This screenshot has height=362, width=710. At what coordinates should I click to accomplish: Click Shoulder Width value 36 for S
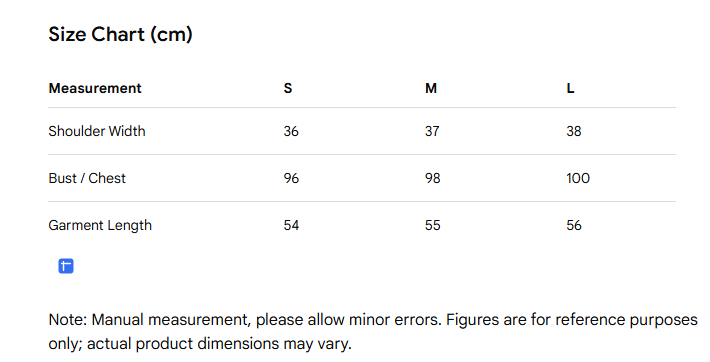291,131
